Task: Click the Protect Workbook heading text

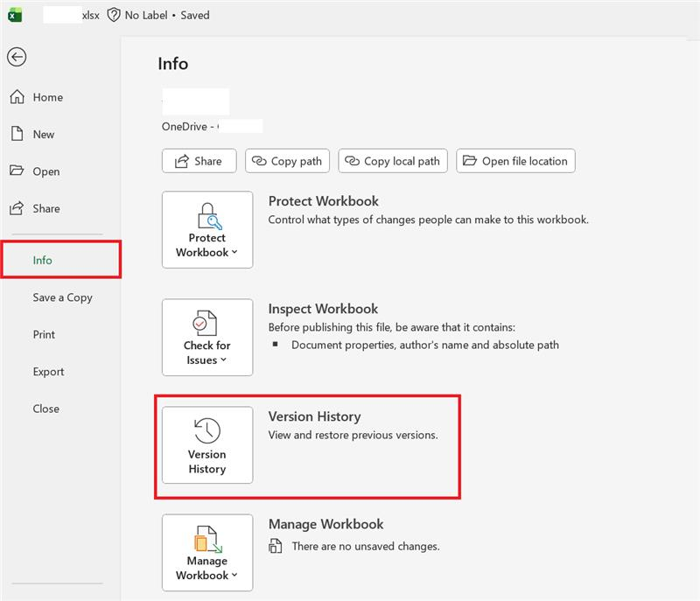Action: pos(323,201)
